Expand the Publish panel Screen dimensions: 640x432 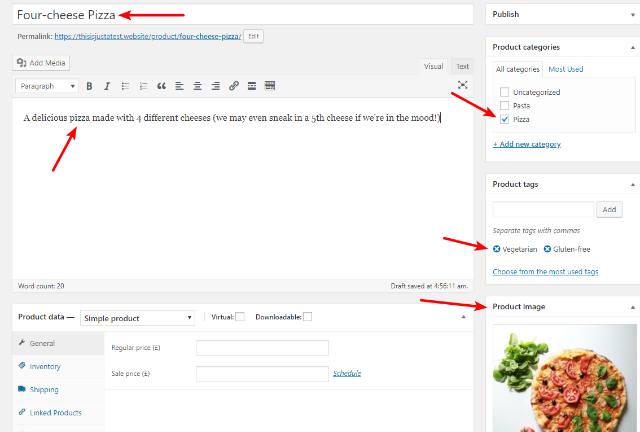click(633, 15)
